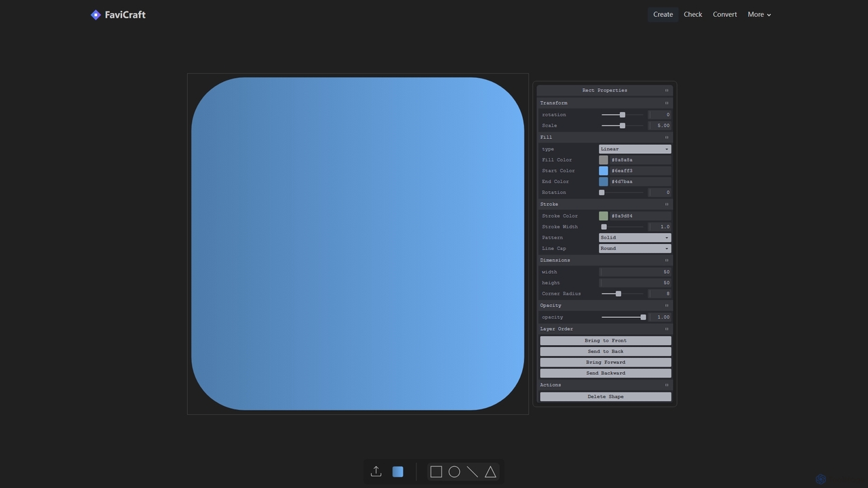Select the circle shape tool
Screen dimensions: 868x488
click(x=454, y=472)
